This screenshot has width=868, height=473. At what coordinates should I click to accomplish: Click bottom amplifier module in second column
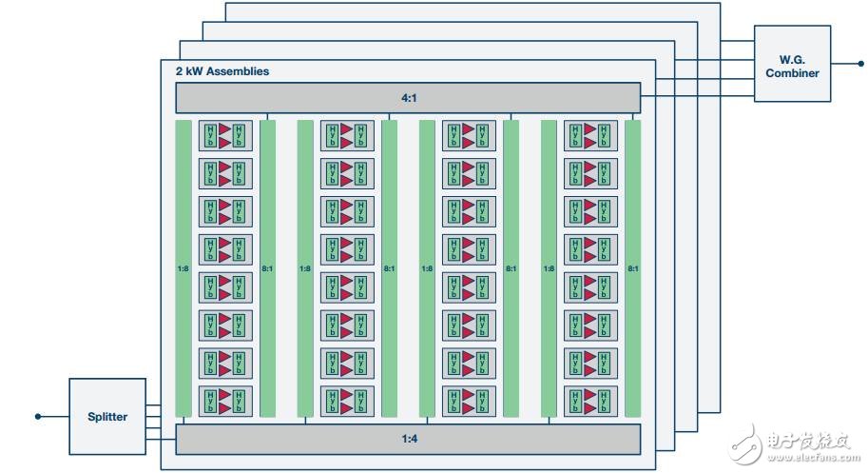point(347,401)
